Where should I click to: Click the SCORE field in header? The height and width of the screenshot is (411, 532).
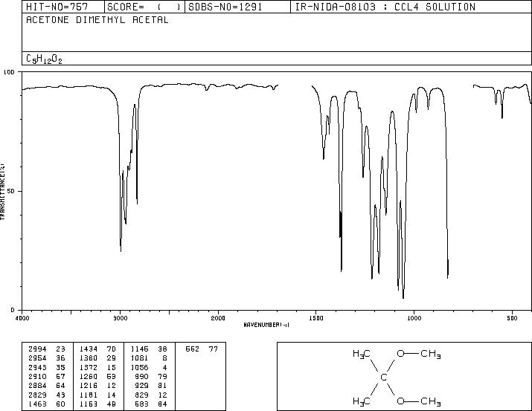pos(144,7)
